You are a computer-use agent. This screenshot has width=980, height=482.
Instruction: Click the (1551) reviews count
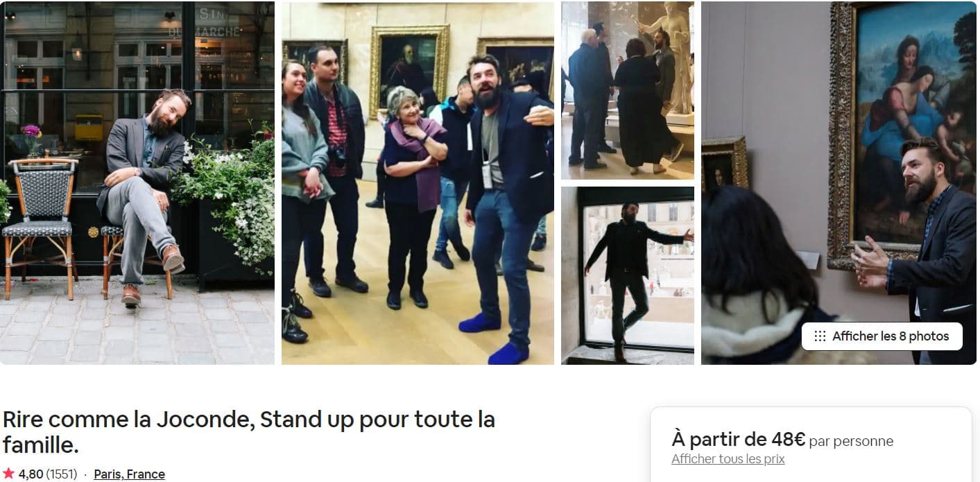61,474
